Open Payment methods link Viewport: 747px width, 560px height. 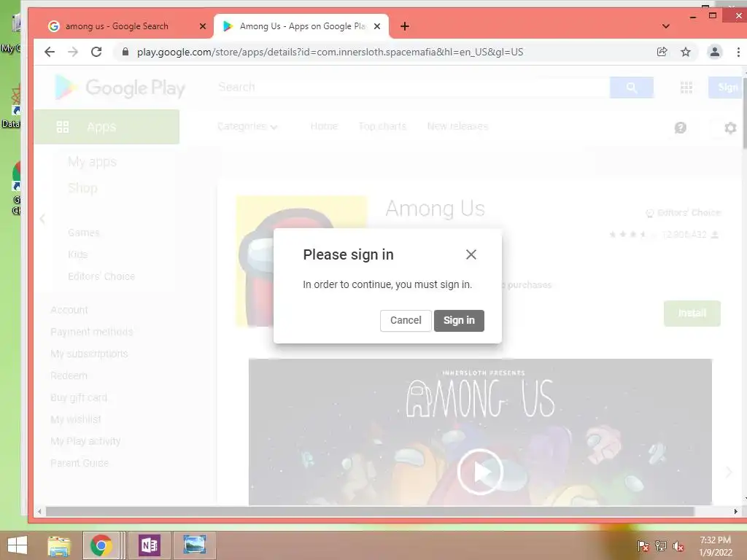click(x=91, y=332)
